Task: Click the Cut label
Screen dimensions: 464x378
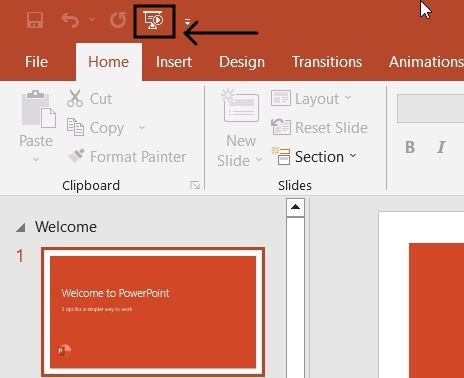Action: (x=101, y=99)
